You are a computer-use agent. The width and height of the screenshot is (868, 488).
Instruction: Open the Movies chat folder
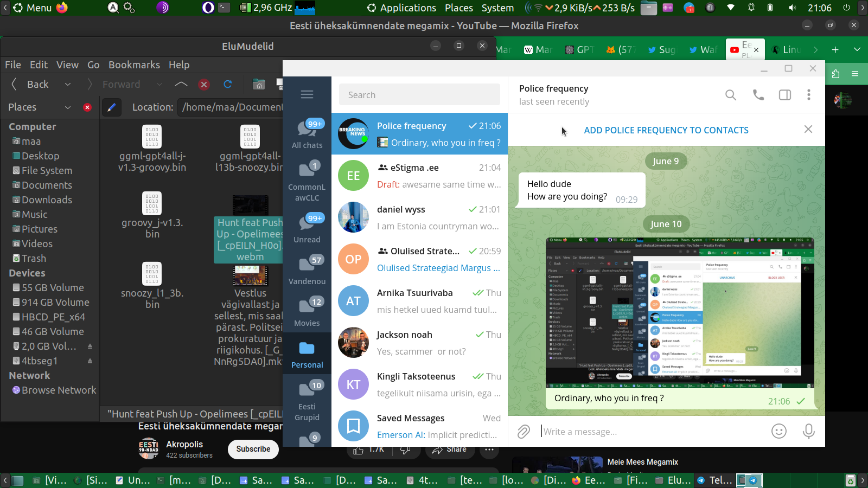307,312
